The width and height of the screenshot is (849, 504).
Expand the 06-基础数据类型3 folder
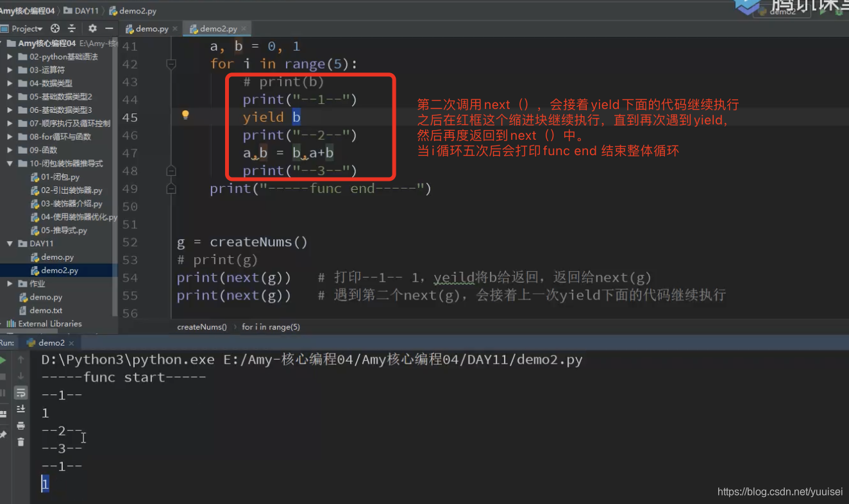tap(10, 110)
